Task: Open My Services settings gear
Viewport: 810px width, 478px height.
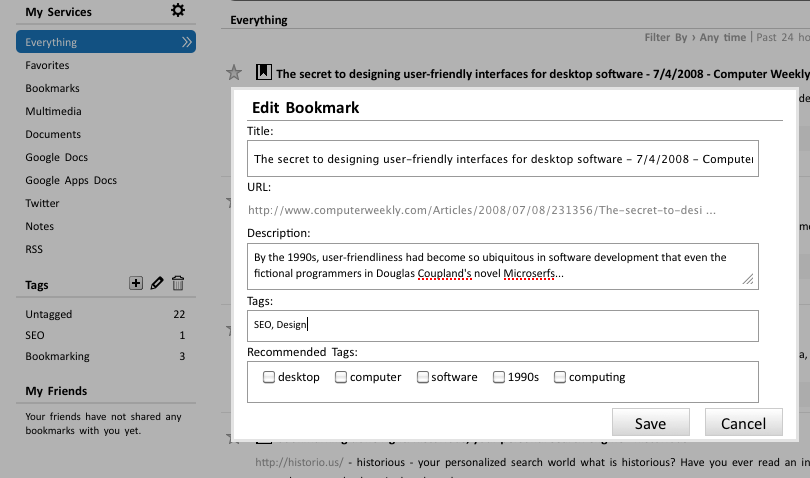Action: [x=178, y=10]
